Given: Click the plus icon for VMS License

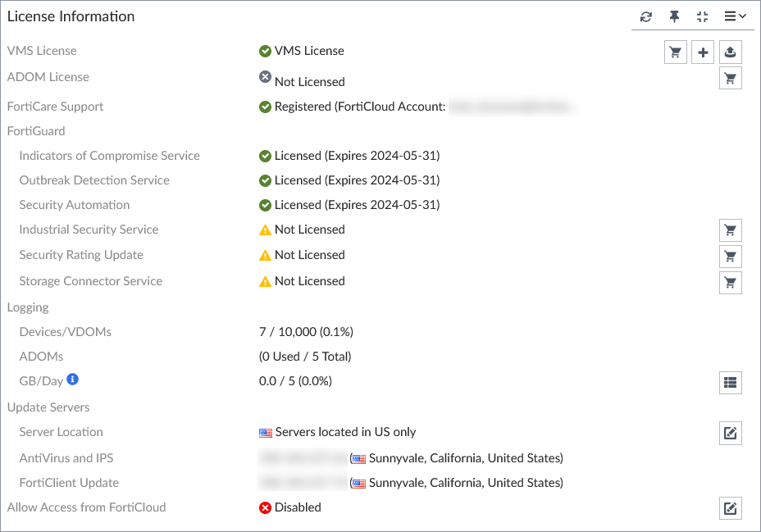Looking at the screenshot, I should (x=703, y=52).
